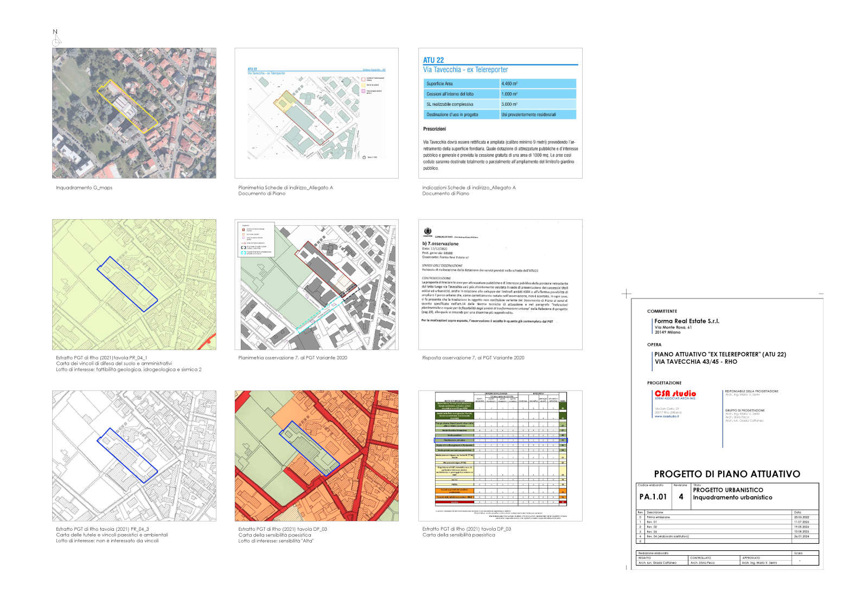
Task: Click the '4.460 m²' value cell
Action: click(538, 84)
